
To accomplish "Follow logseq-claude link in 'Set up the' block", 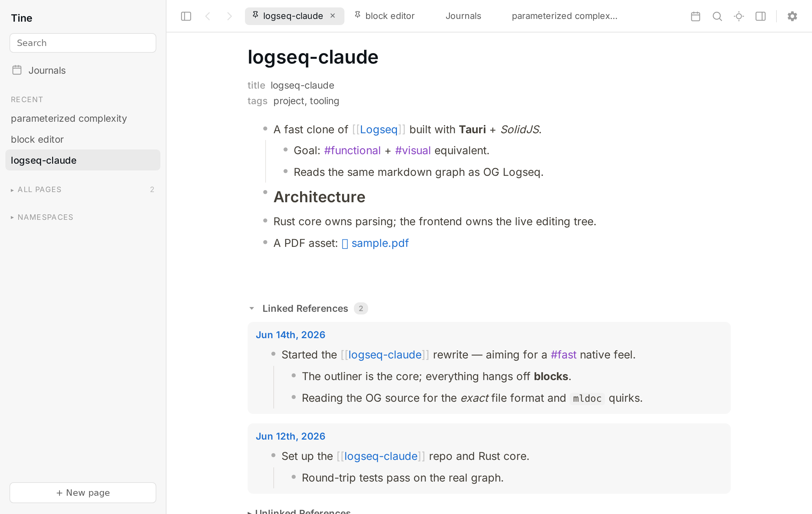I will 381,456.
